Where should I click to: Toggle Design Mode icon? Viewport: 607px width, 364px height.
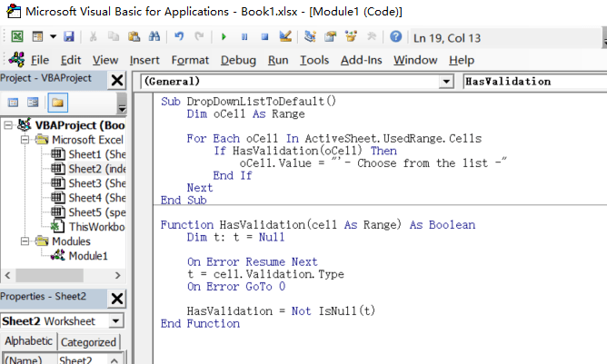click(285, 36)
